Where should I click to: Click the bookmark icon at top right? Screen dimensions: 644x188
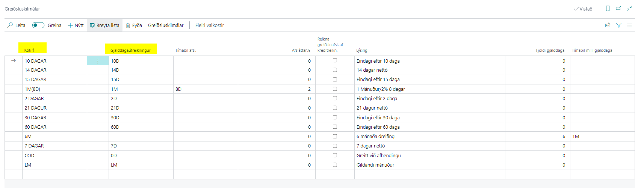608,8
